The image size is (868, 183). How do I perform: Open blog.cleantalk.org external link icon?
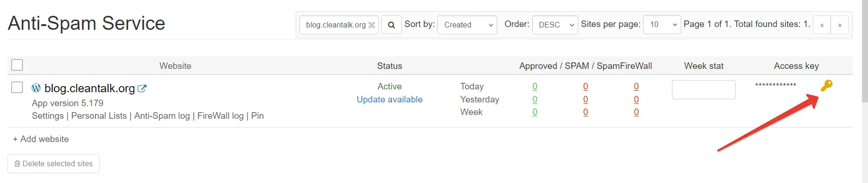pos(142,88)
